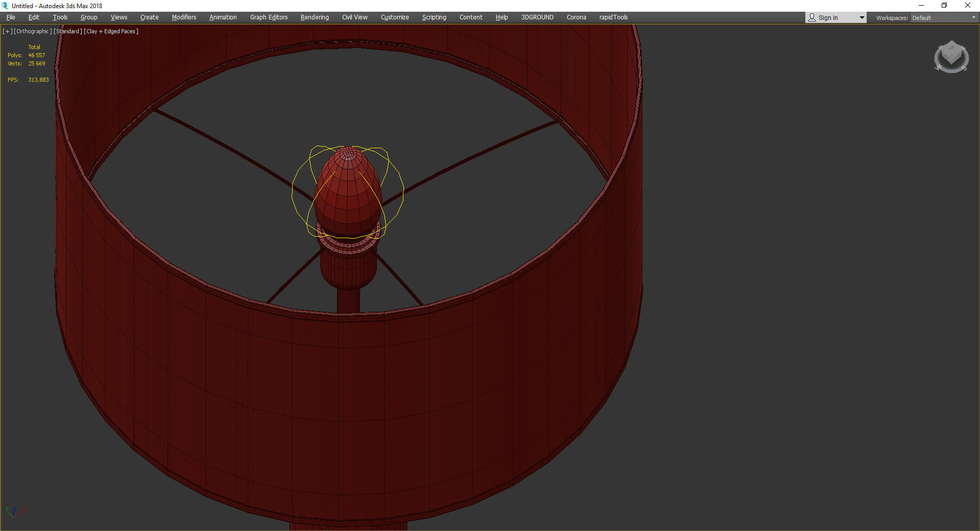The height and width of the screenshot is (531, 980).
Task: Expand the Sign In dropdown arrow
Action: click(862, 18)
